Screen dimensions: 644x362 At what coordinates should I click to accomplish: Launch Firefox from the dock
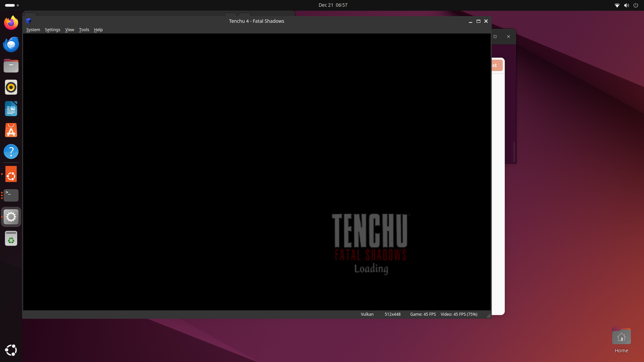point(11,23)
